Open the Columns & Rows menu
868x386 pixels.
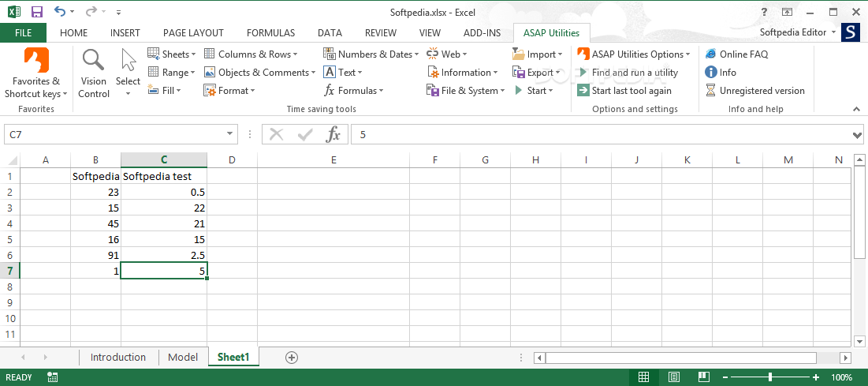(x=251, y=54)
